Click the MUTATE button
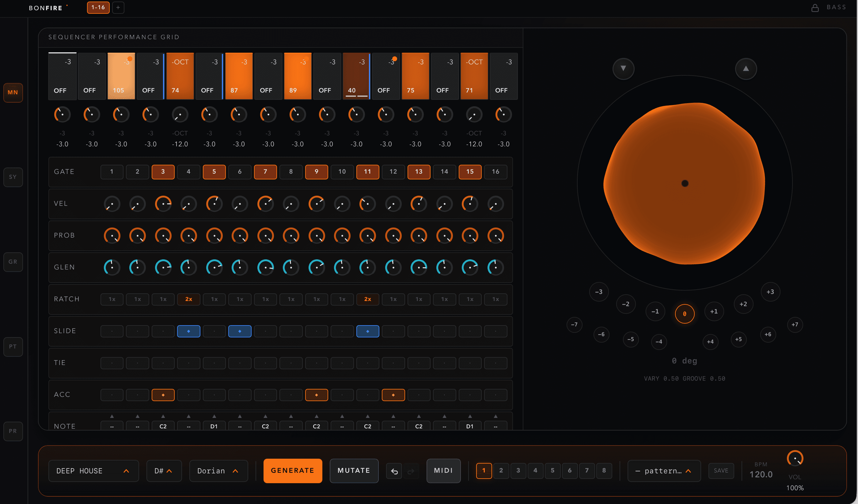 point(354,471)
